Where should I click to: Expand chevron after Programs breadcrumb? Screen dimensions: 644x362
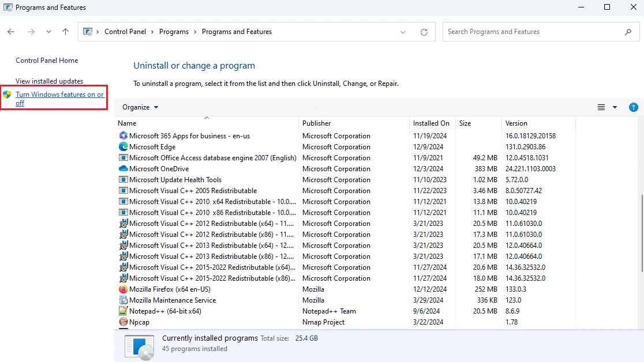pos(195,32)
